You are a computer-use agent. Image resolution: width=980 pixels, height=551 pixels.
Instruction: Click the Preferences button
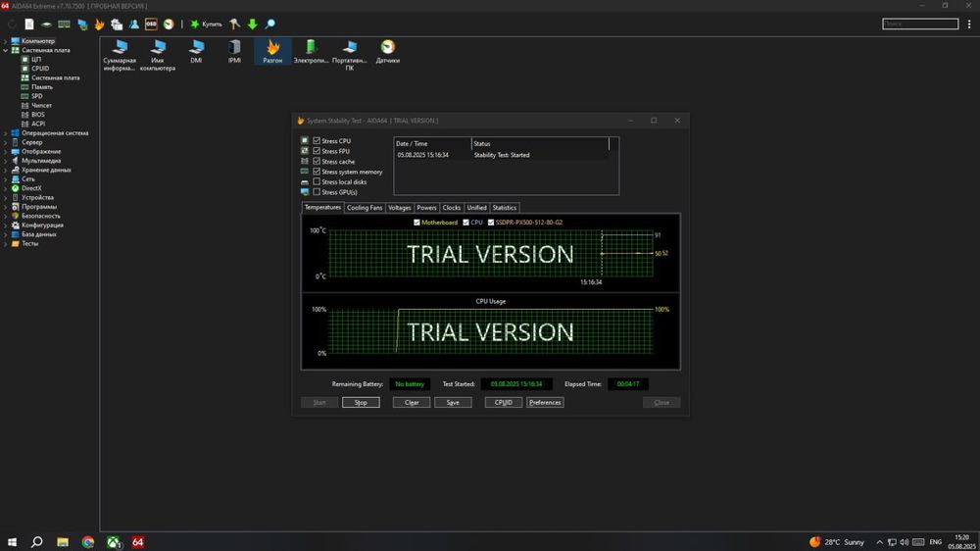pyautogui.click(x=545, y=402)
